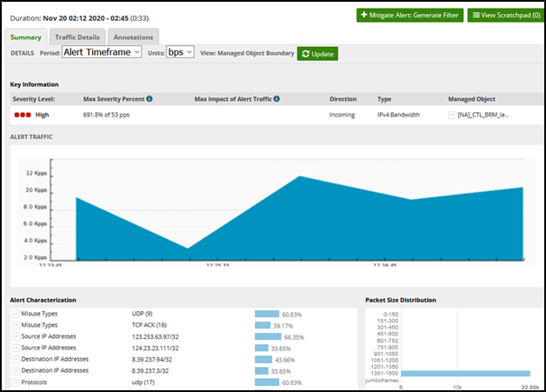Image resolution: width=546 pixels, height=392 pixels.
Task: Click info icon beside Max Impact of Alert Traffic
Action: point(276,98)
